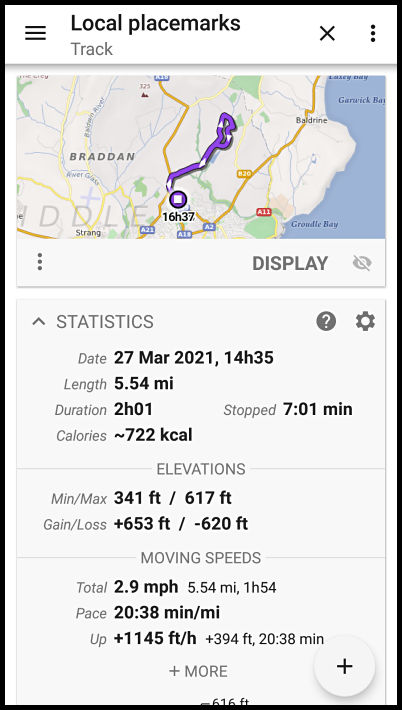Click the Track subtitle label

[91, 49]
